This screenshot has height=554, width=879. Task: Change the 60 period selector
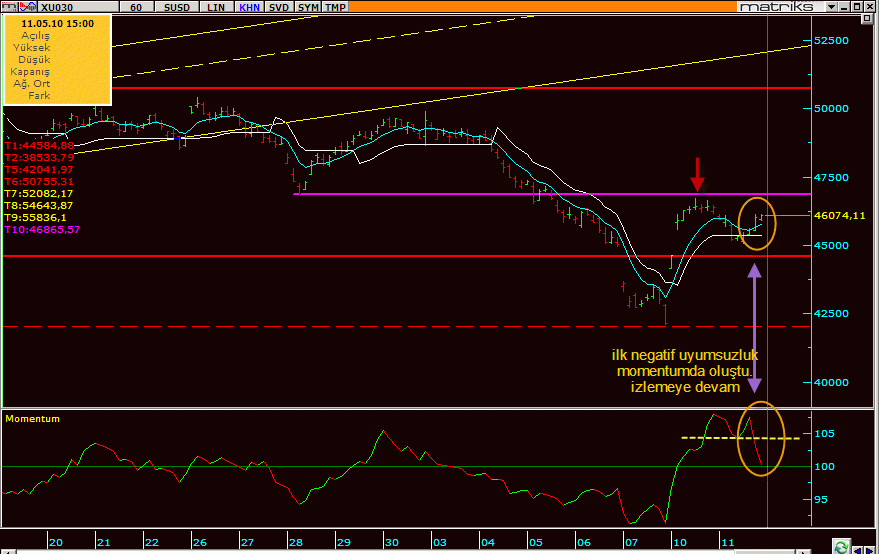135,7
